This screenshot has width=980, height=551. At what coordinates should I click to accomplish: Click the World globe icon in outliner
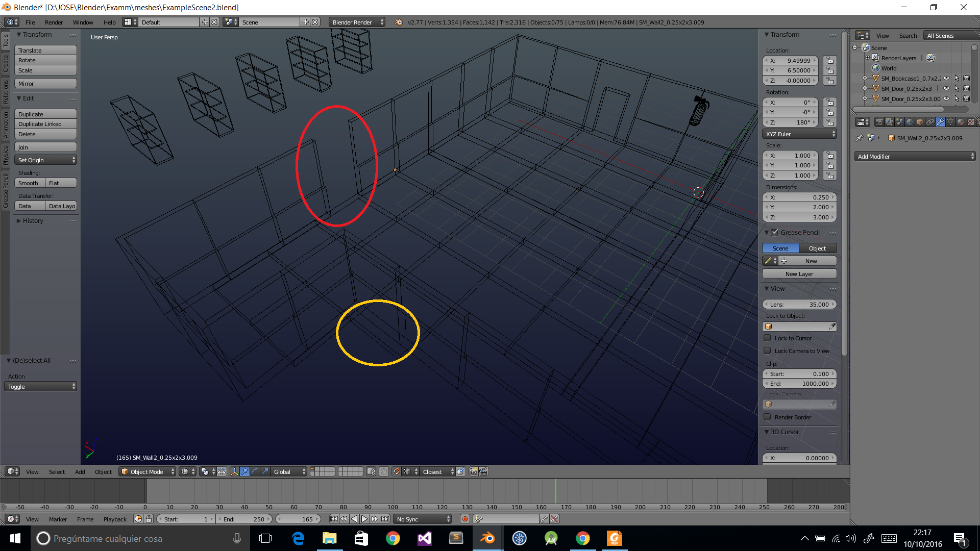[876, 68]
